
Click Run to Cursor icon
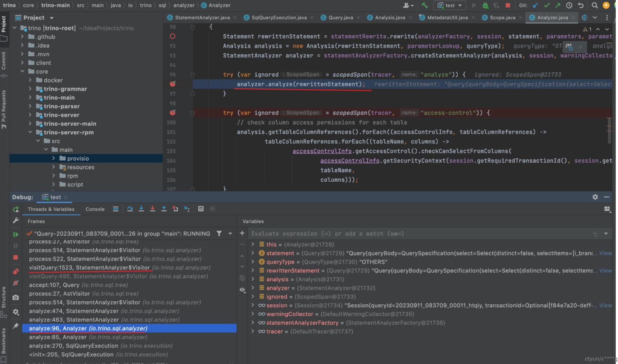[x=187, y=209]
